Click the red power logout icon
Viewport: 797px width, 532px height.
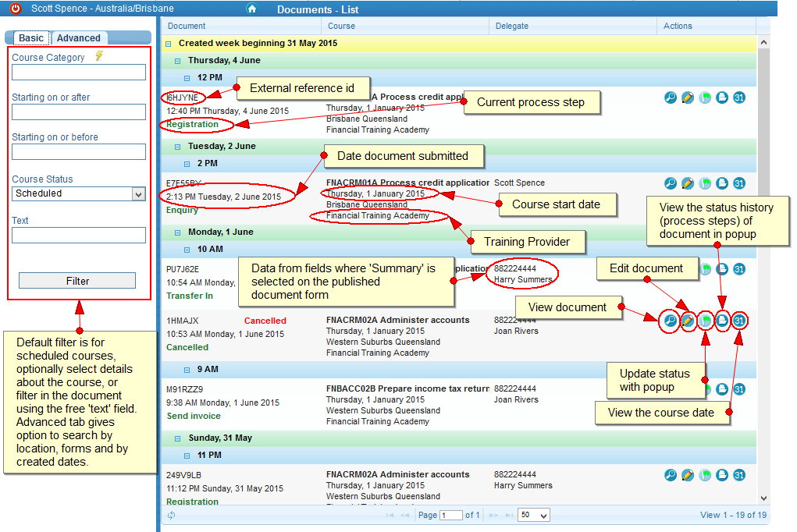16,8
